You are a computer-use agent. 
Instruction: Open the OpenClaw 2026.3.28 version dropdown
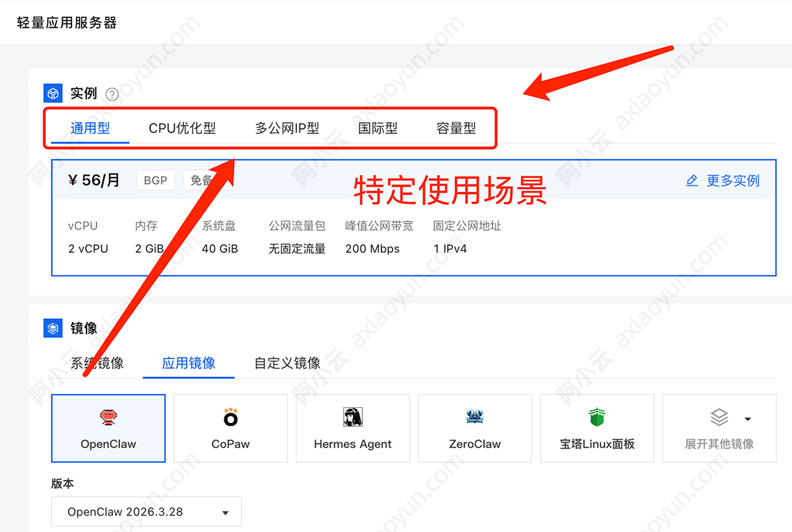pyautogui.click(x=147, y=511)
